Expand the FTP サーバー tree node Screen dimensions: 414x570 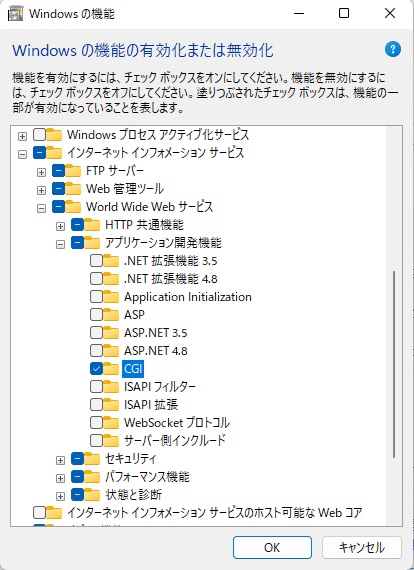point(41,172)
